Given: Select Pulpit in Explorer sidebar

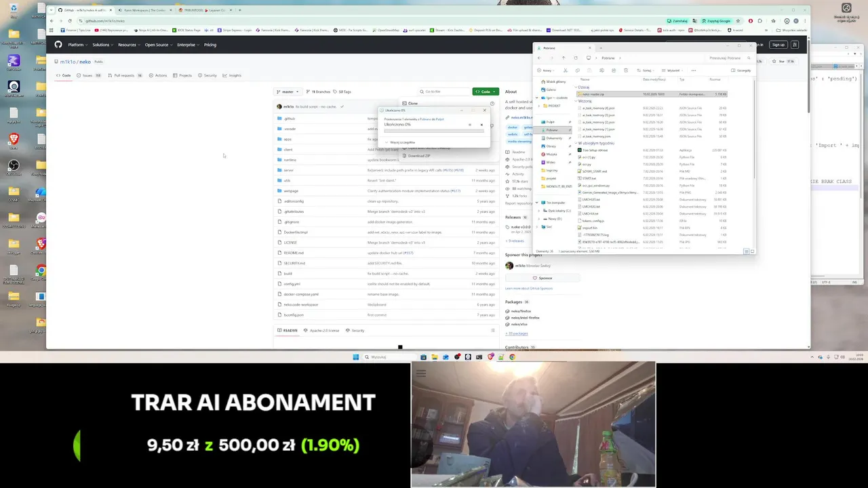Looking at the screenshot, I should tap(551, 122).
